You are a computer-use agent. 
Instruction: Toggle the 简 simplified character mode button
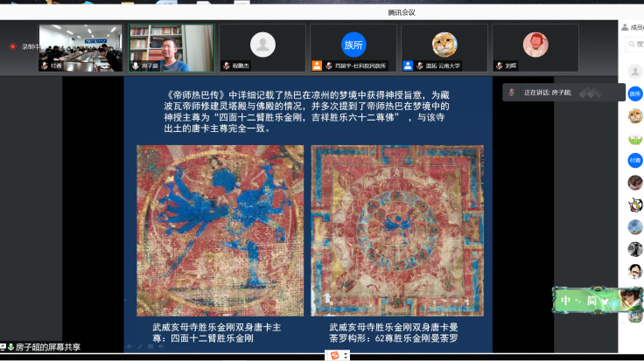click(x=593, y=301)
